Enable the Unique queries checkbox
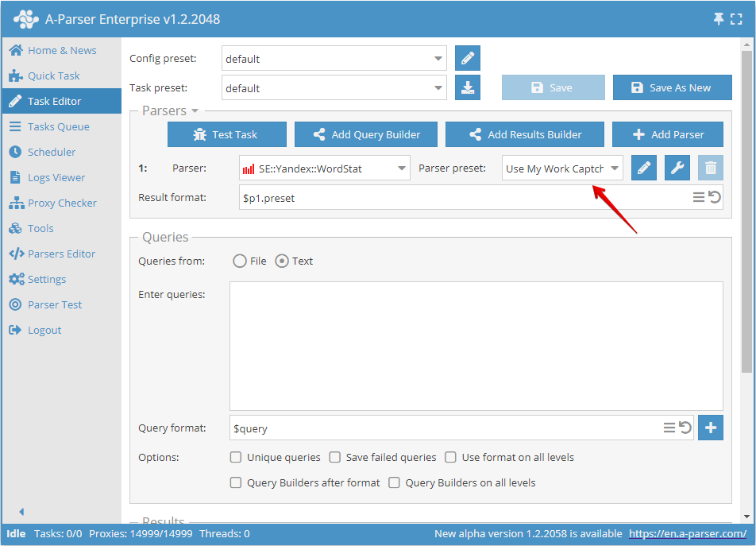The height and width of the screenshot is (546, 756). [236, 457]
